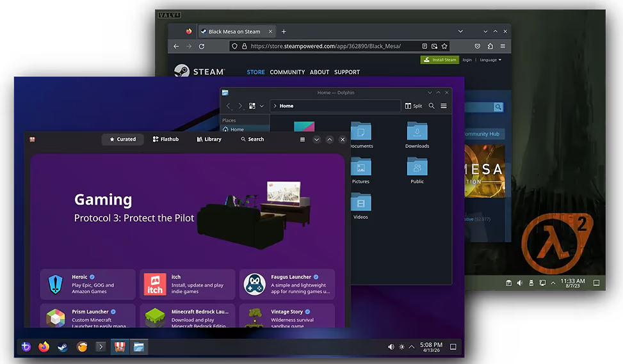Open the Heroic launcher card
This screenshot has width=623, height=364.
click(x=88, y=284)
